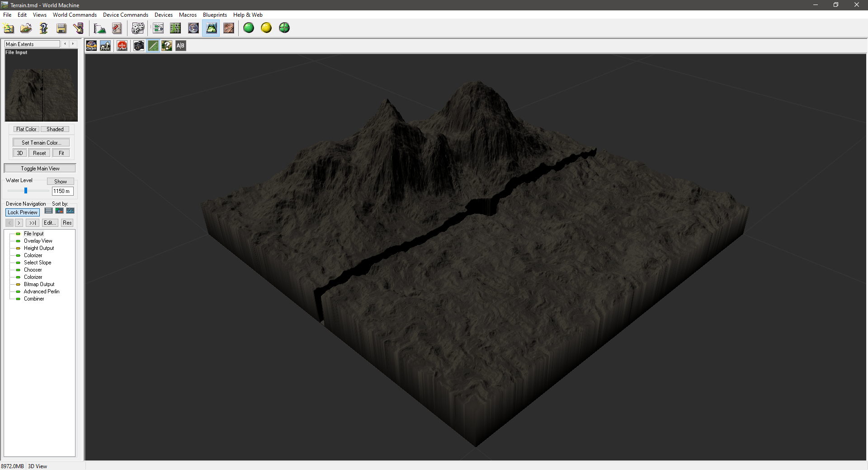Open world extents and resolution icon
Screen dimensions: 868x470
99,28
